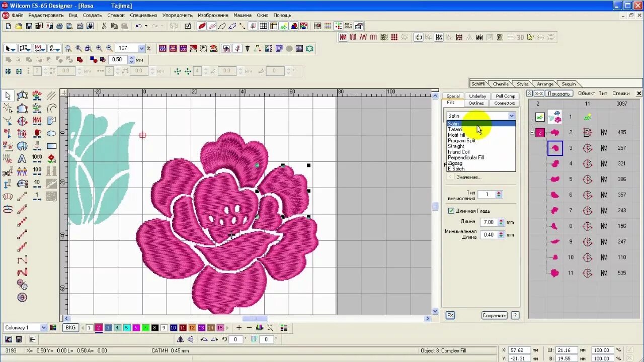Toggle the checkmark icon in top toolbar

(x=188, y=26)
